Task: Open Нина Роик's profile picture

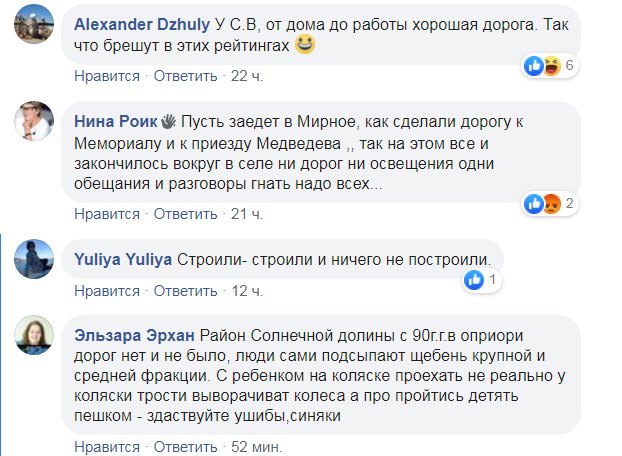Action: (x=34, y=123)
